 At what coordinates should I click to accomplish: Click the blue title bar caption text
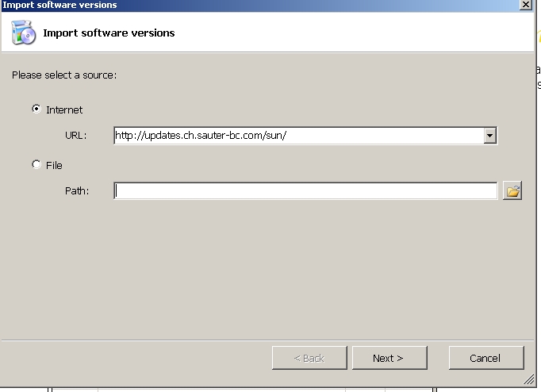click(59, 5)
